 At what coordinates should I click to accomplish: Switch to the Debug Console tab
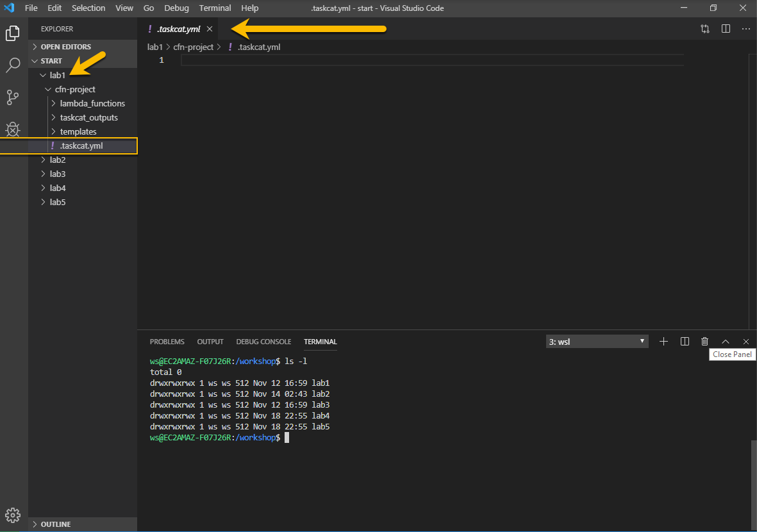coord(263,342)
